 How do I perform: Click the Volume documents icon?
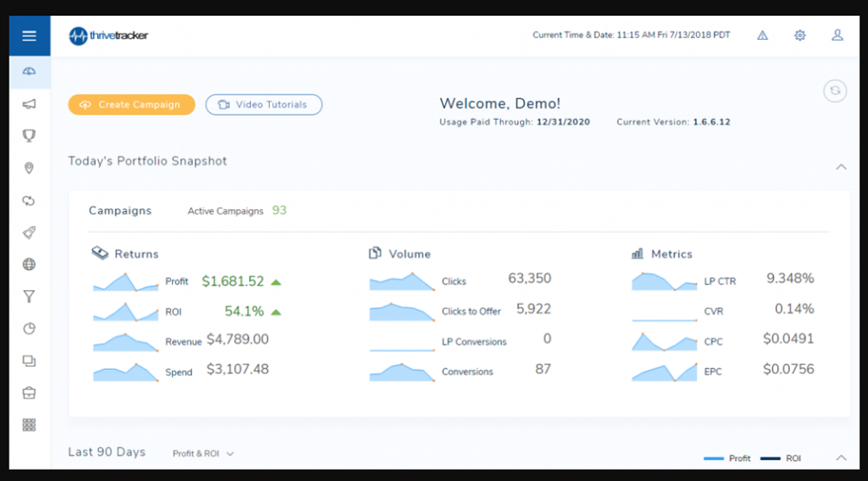tap(375, 253)
